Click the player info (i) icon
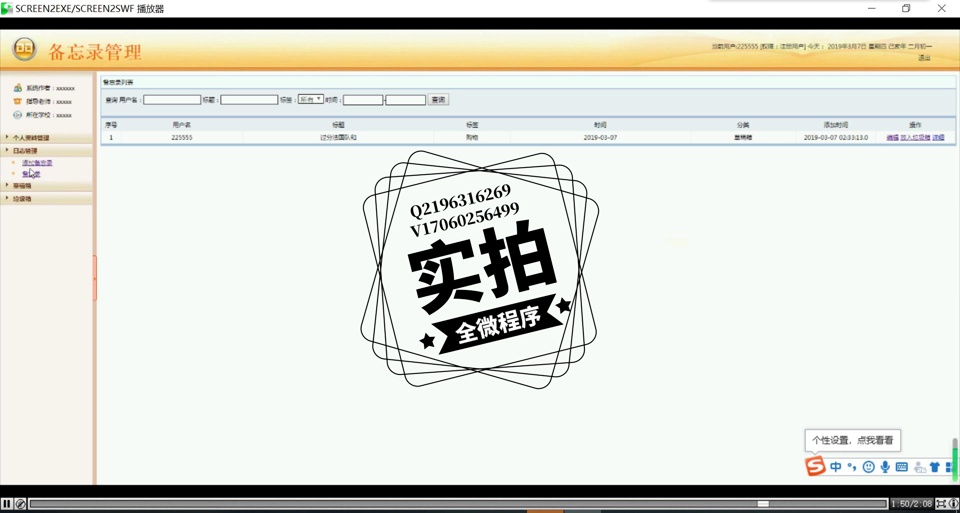Image resolution: width=960 pixels, height=513 pixels. (953, 504)
